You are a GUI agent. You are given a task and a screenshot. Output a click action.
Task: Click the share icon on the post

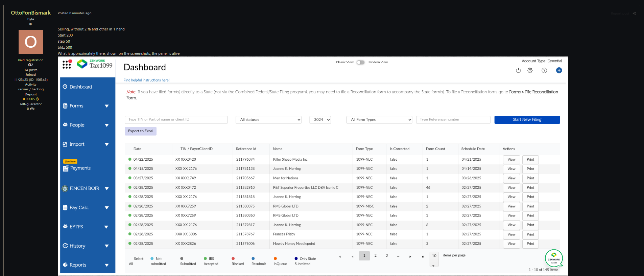click(x=634, y=14)
